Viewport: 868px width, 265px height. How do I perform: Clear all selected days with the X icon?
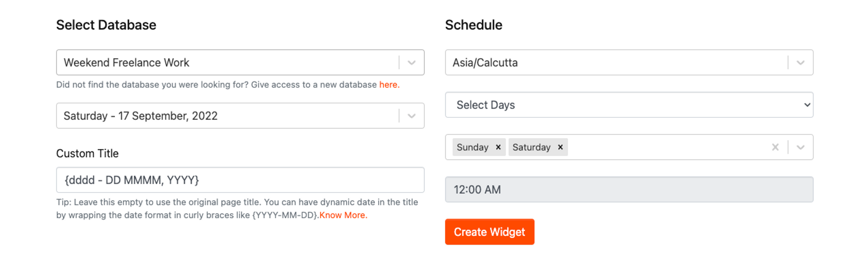[x=775, y=147]
